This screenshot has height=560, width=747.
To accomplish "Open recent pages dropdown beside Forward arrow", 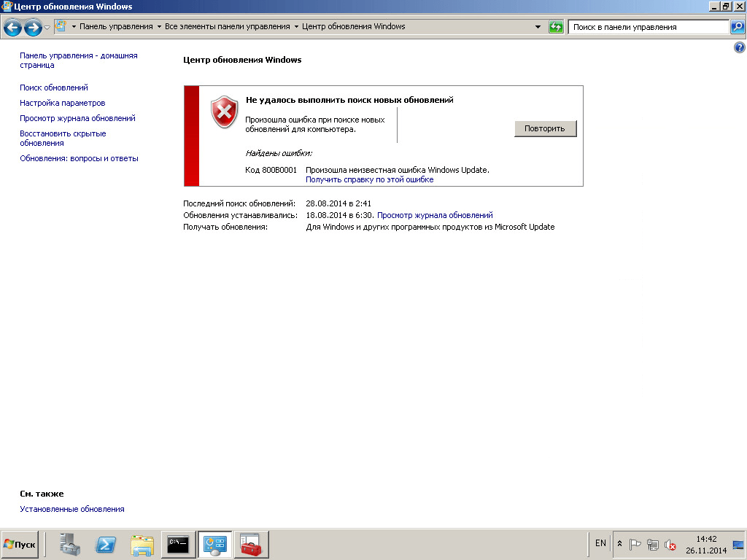I will tap(47, 28).
